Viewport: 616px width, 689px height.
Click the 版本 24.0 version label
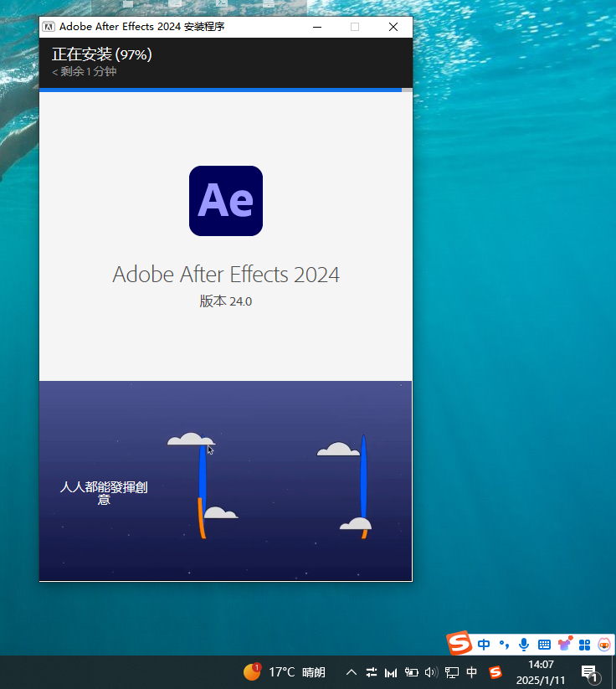(226, 301)
